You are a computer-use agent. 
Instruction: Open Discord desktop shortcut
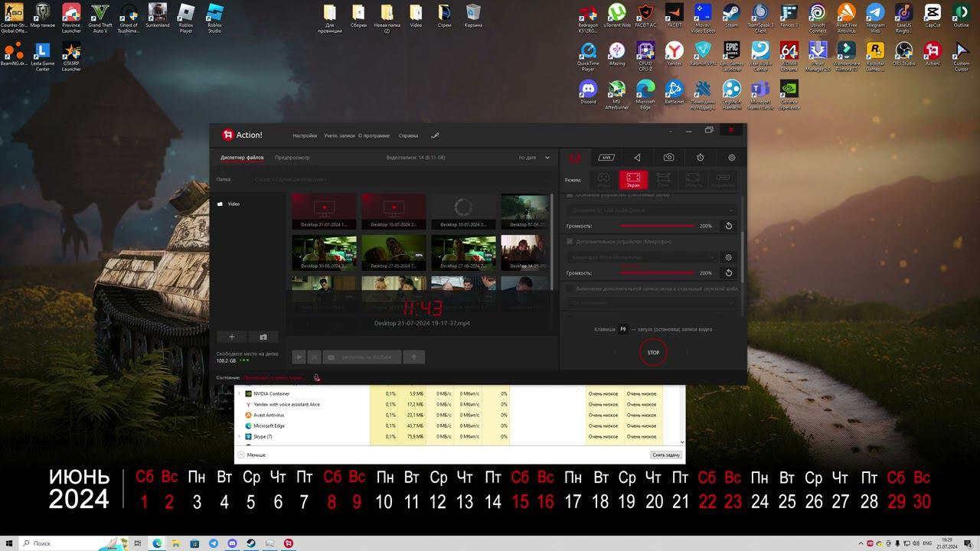click(x=588, y=93)
